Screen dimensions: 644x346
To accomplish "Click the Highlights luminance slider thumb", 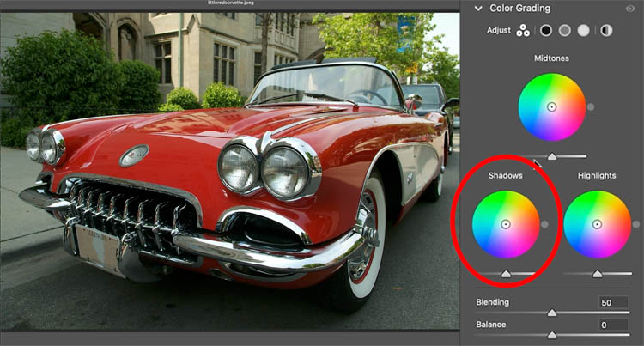I will (597, 274).
